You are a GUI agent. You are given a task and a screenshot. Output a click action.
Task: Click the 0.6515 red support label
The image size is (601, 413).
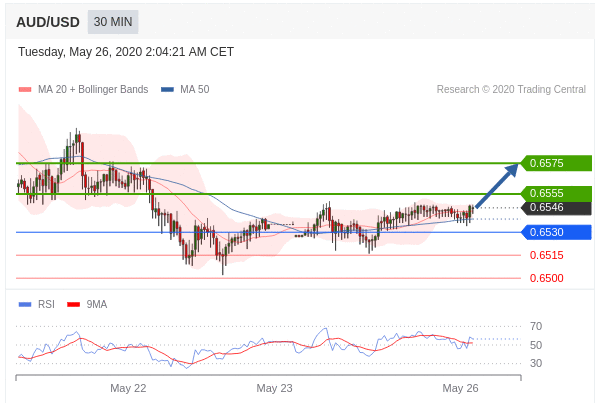(547, 255)
